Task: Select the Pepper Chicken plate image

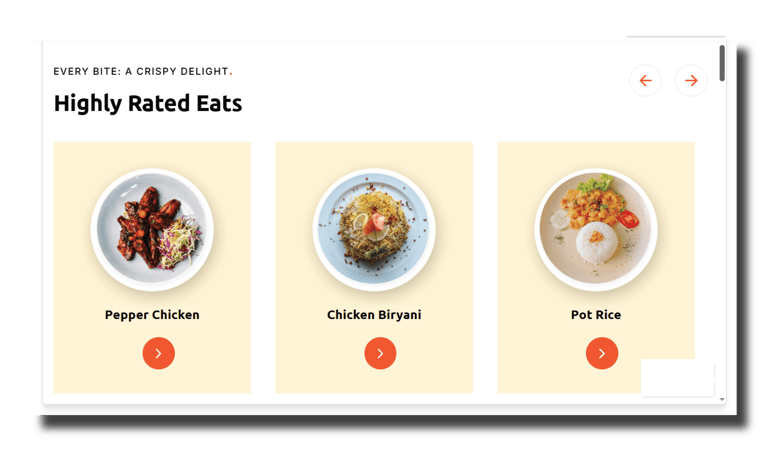Action: click(x=152, y=230)
